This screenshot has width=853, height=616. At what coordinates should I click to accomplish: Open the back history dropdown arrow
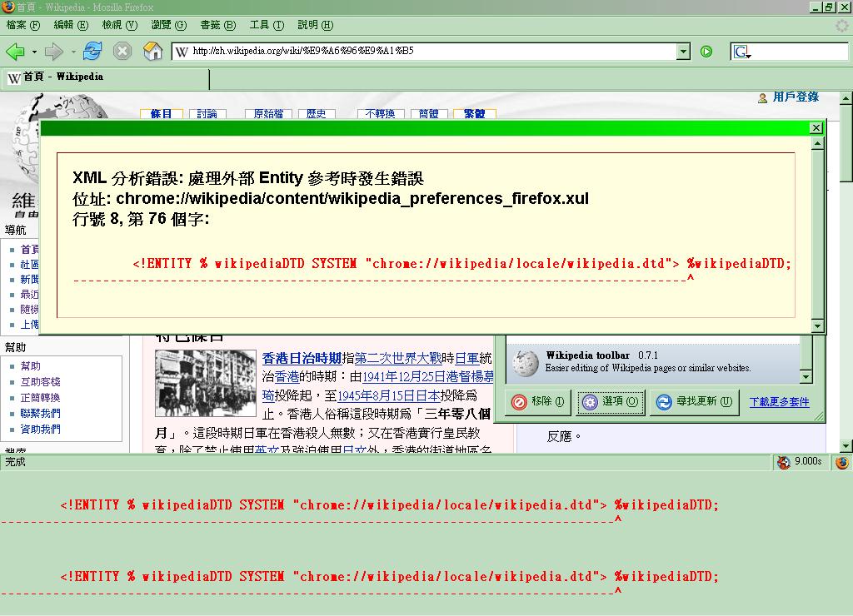click(34, 52)
